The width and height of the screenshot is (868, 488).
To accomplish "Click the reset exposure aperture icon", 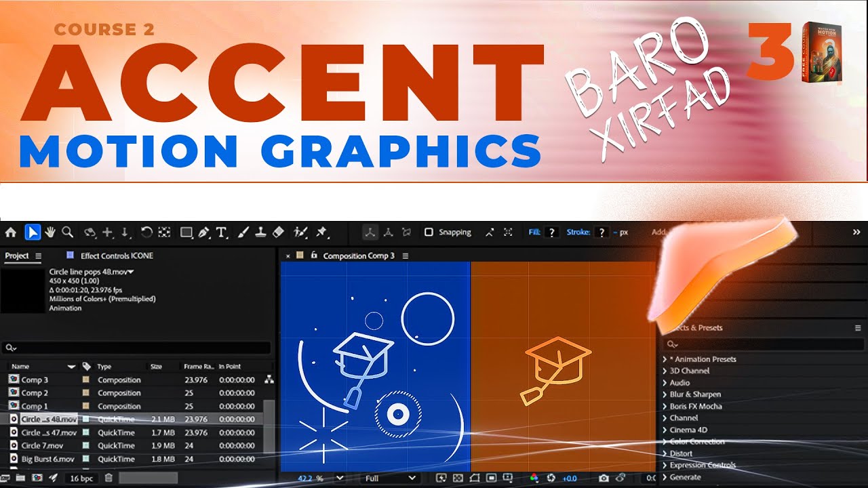I will point(551,478).
